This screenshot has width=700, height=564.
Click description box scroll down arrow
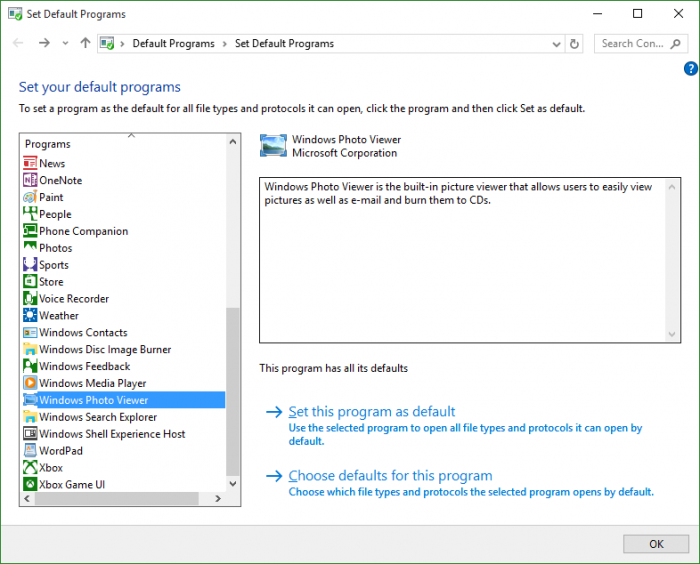672,334
